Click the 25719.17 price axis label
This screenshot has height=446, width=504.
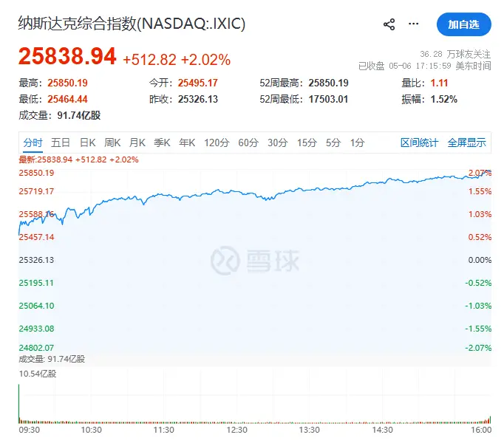click(x=36, y=191)
